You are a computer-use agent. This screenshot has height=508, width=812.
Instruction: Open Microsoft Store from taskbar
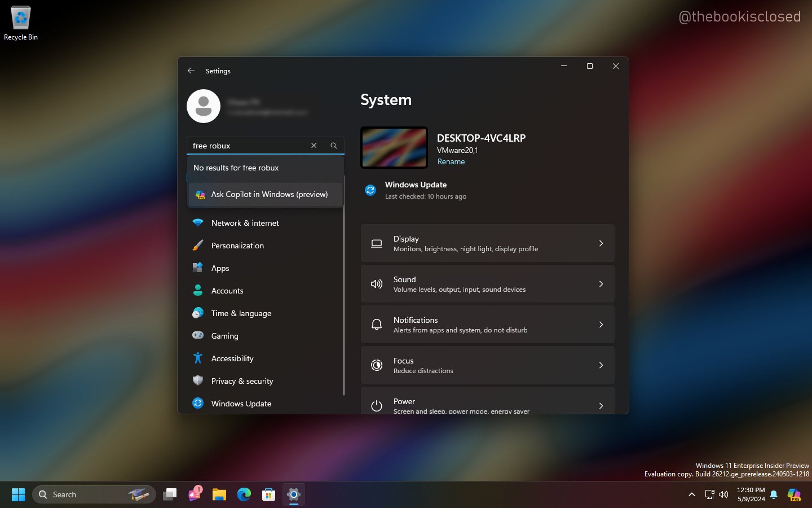268,494
